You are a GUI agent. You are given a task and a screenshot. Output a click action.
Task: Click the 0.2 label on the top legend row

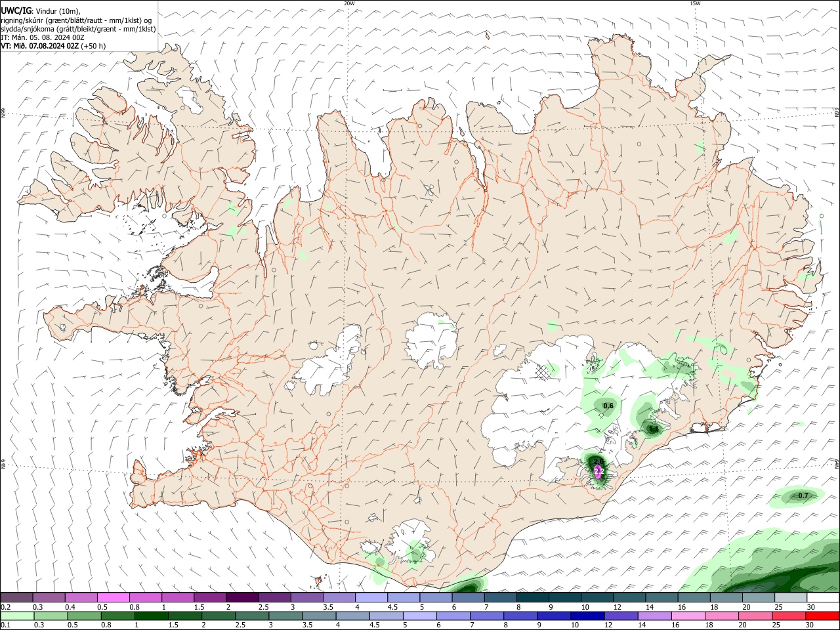click(5, 607)
